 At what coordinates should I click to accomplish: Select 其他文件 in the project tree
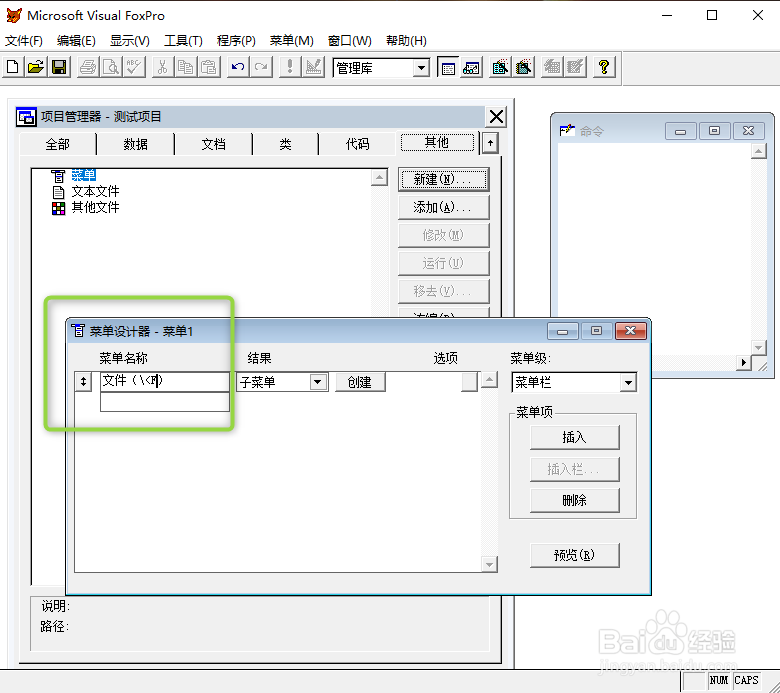click(95, 207)
